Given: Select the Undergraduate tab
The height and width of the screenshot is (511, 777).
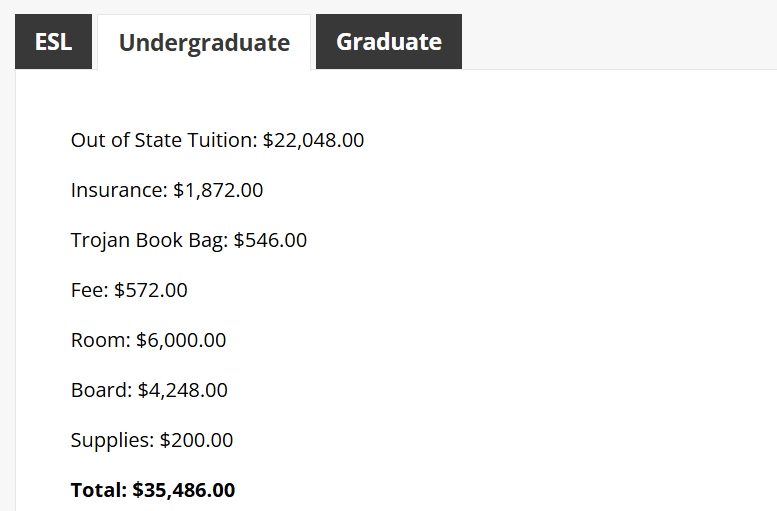Looking at the screenshot, I should coord(204,43).
